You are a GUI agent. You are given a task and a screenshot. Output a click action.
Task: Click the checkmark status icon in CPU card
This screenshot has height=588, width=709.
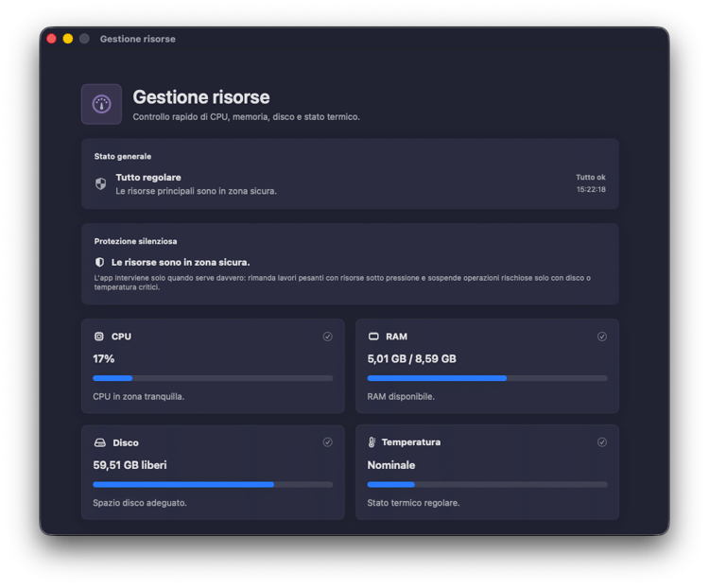pyautogui.click(x=328, y=337)
